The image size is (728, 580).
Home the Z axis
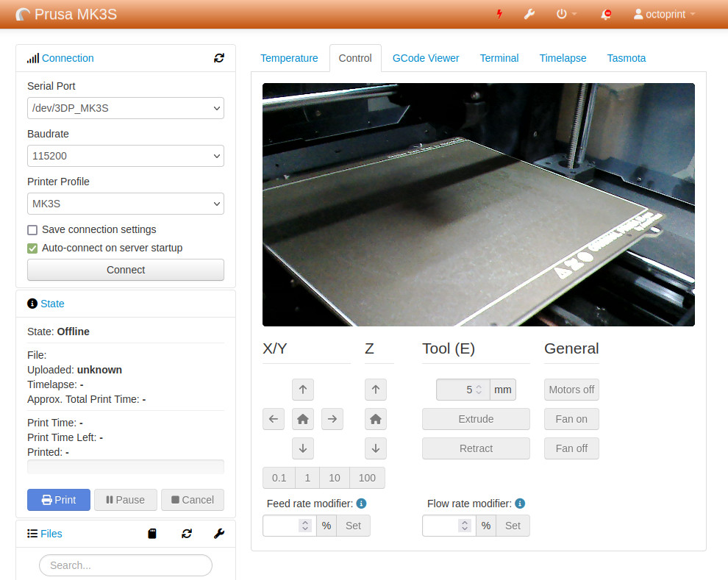point(376,419)
